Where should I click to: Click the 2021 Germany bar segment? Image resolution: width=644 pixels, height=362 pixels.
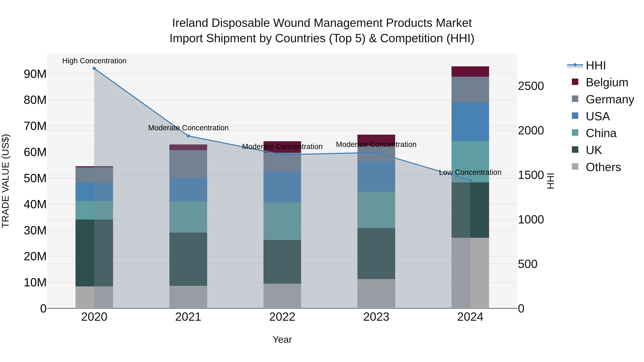tap(188, 164)
